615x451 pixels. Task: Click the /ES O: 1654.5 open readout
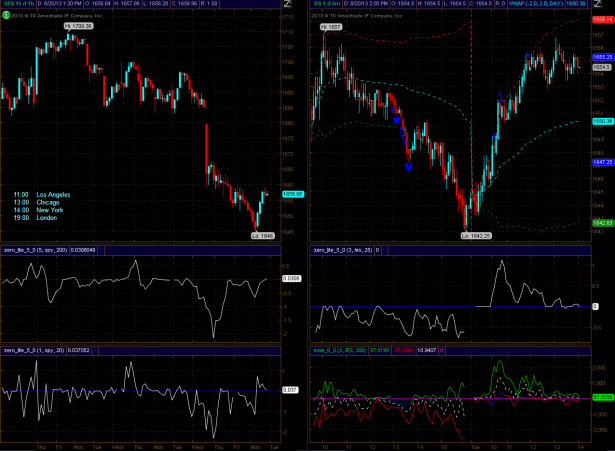402,4
